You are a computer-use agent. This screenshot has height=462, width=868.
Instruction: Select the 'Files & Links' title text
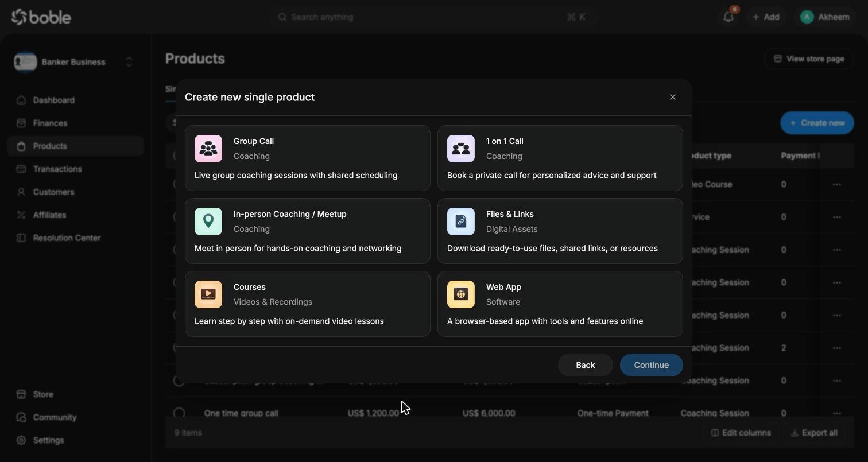click(x=510, y=214)
